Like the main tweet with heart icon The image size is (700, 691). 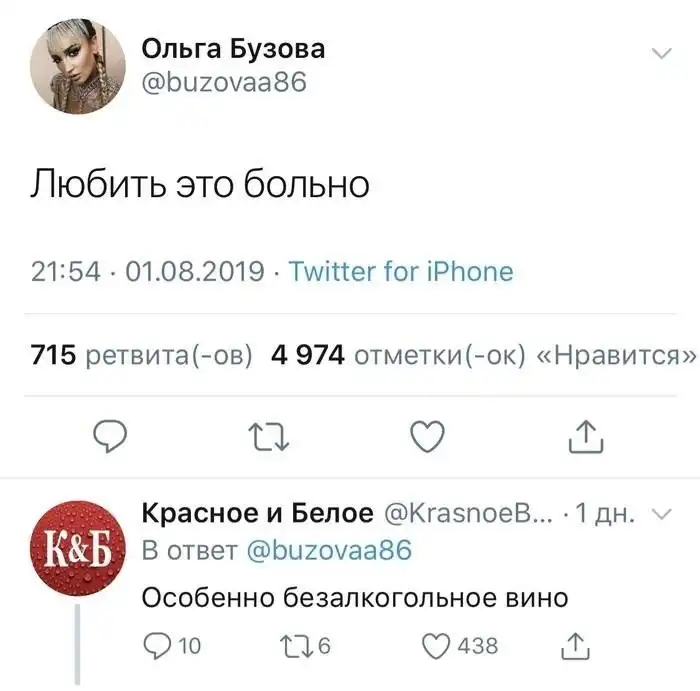pos(428,436)
